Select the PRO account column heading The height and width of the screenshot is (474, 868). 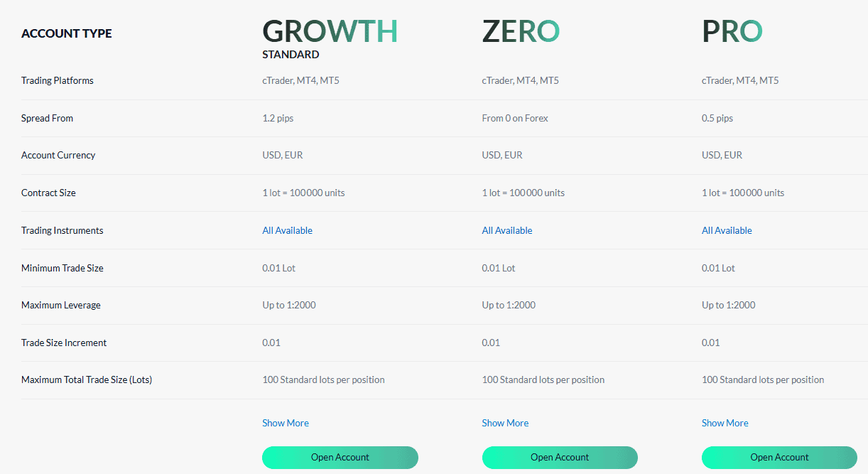(x=732, y=31)
